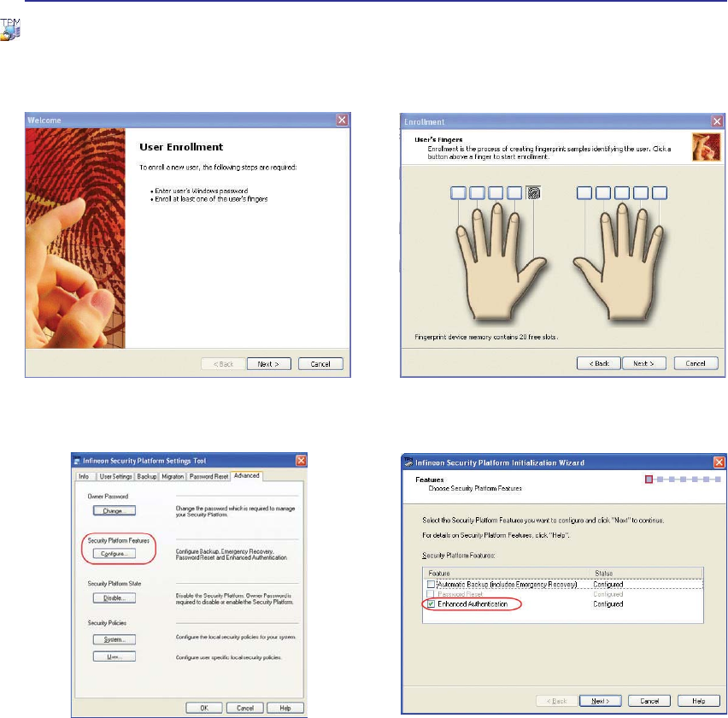Switch to the Backup tab
This screenshot has height=718, width=728.
pos(147,476)
